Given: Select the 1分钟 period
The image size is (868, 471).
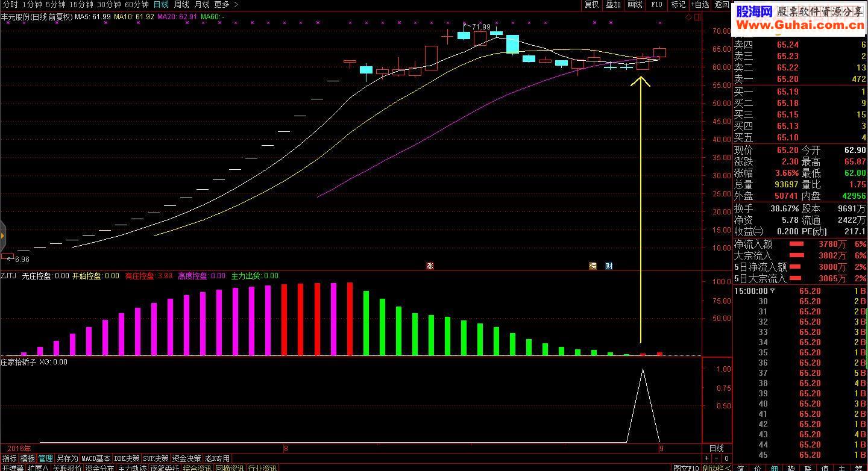Looking at the screenshot, I should pyautogui.click(x=32, y=4).
